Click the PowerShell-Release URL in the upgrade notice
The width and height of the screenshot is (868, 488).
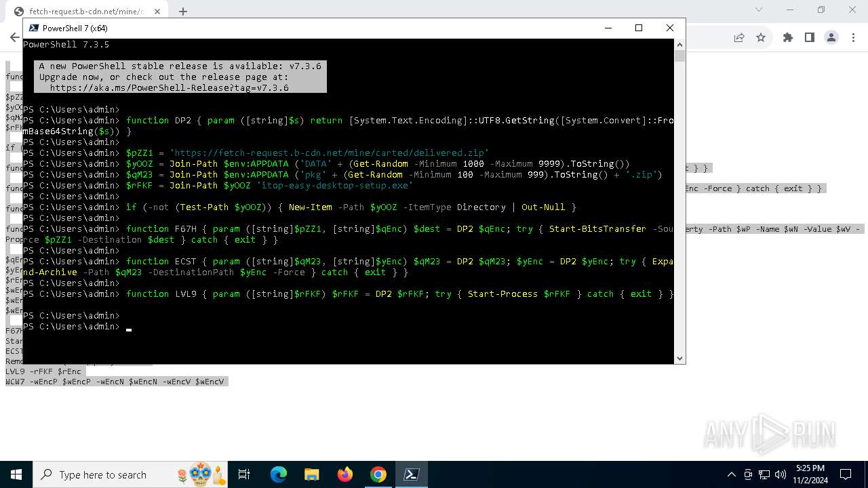coord(169,88)
